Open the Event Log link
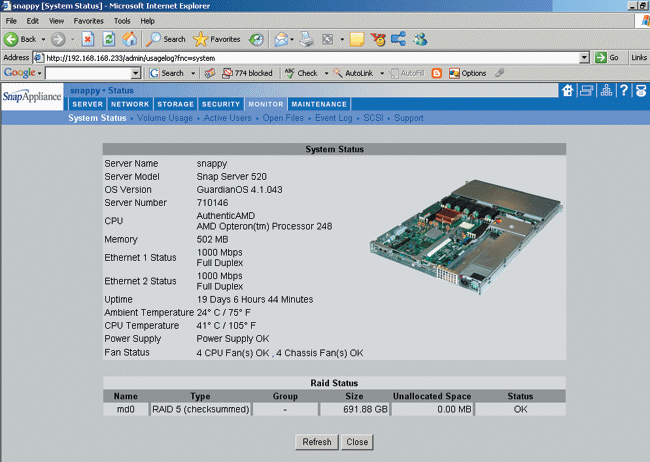 (334, 118)
